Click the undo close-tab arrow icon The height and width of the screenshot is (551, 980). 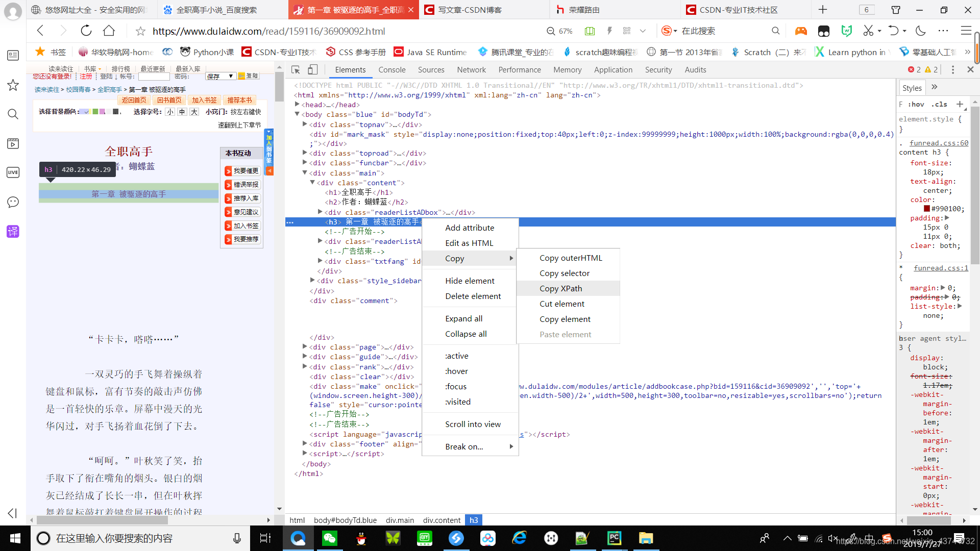point(893,31)
